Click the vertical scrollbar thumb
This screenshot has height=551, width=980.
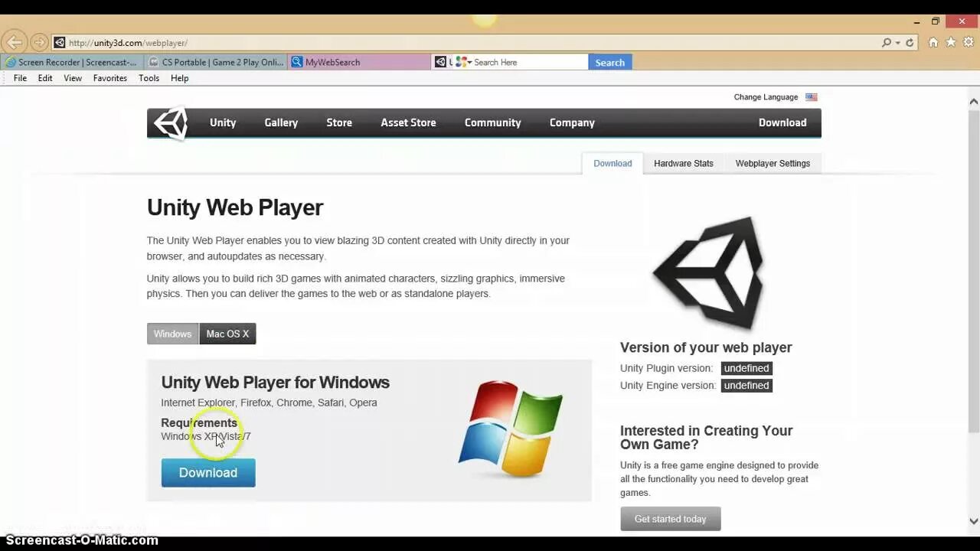tap(974, 269)
